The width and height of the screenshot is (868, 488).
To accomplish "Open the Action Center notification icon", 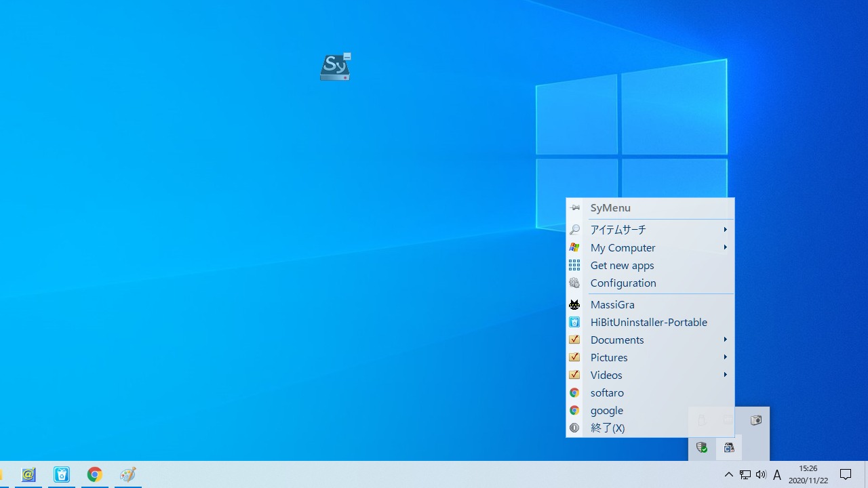I will 846,474.
